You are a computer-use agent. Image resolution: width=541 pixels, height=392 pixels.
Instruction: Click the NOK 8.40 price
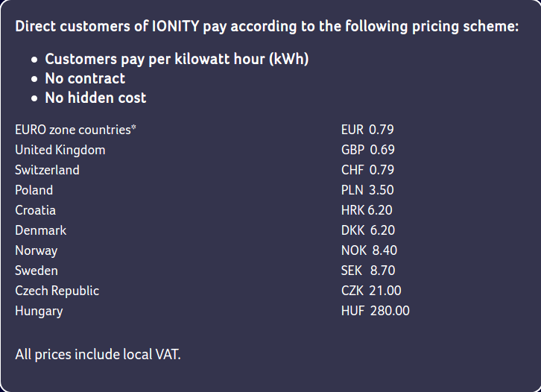pos(369,250)
